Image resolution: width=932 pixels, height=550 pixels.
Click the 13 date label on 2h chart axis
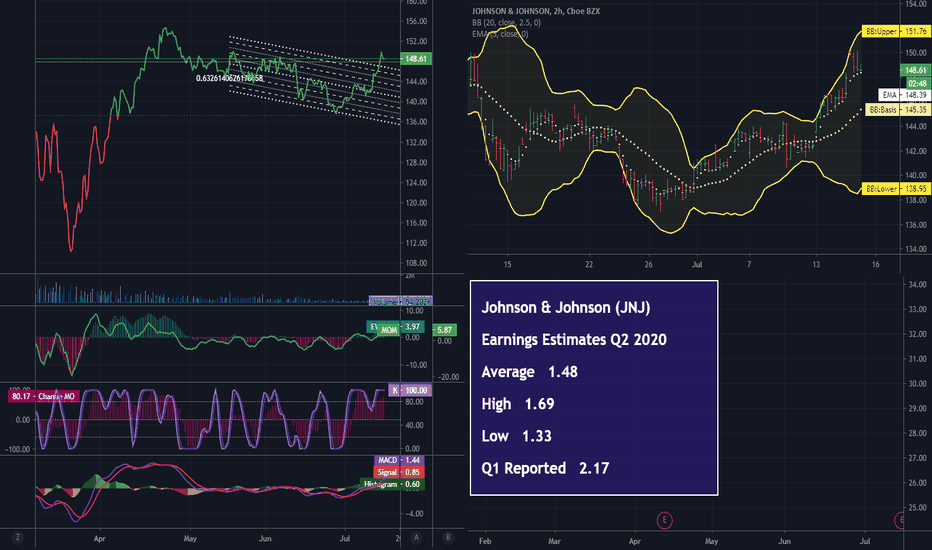(816, 265)
